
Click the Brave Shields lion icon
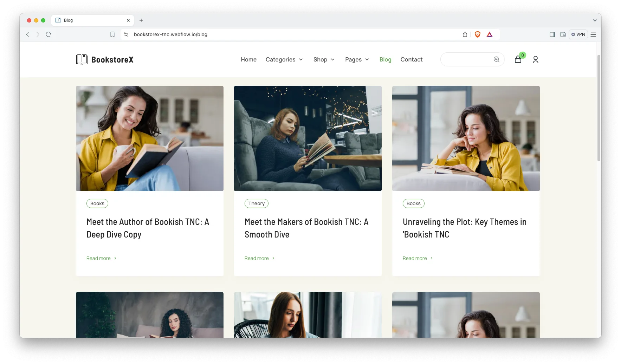477,34
